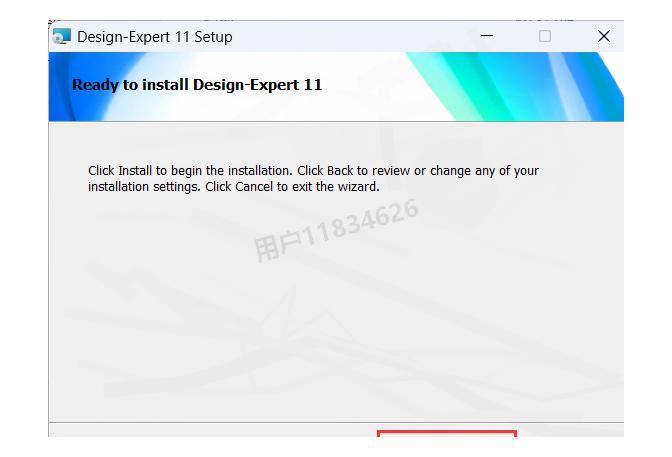This screenshot has height=457, width=672.
Task: Minimize the Design-Expert 11 Setup window
Action: tap(487, 36)
